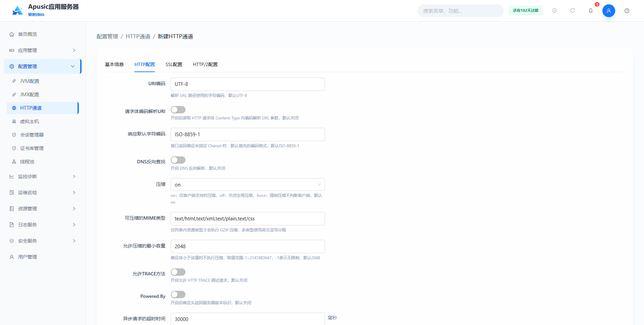
Task: Click the 配置管理 breadcrumb link
Action: coord(107,36)
